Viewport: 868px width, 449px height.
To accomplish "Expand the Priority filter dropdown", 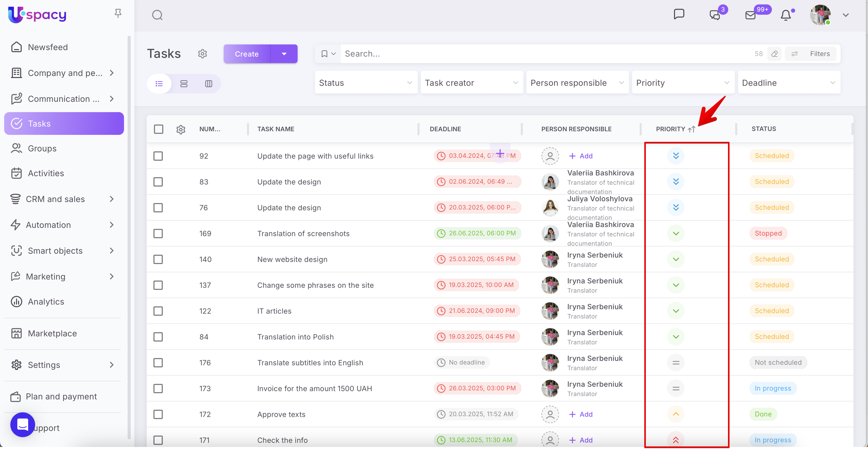I will [x=683, y=83].
